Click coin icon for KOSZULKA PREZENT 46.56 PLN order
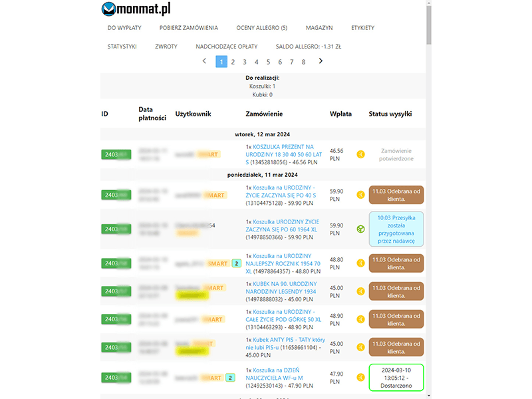The height and width of the screenshot is (399, 532). point(360,154)
